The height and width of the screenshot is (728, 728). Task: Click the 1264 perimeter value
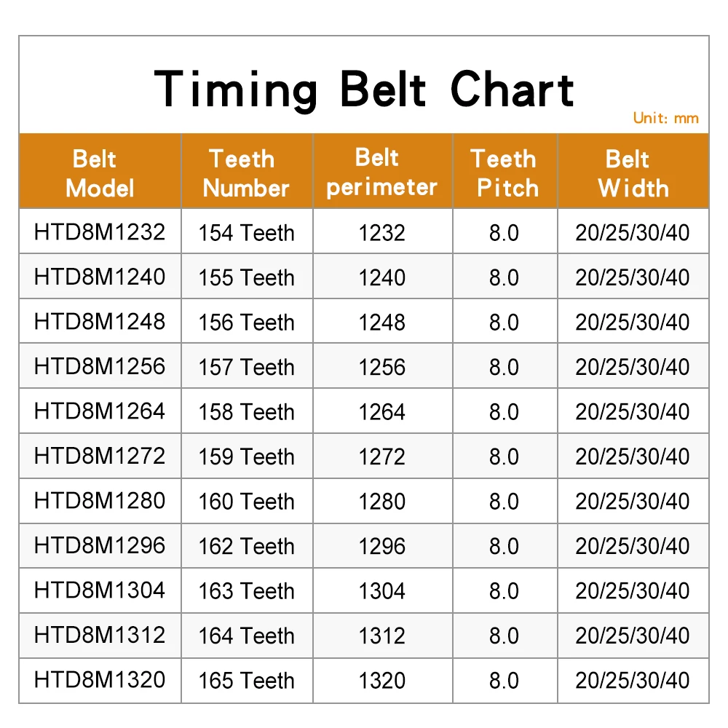tap(382, 411)
